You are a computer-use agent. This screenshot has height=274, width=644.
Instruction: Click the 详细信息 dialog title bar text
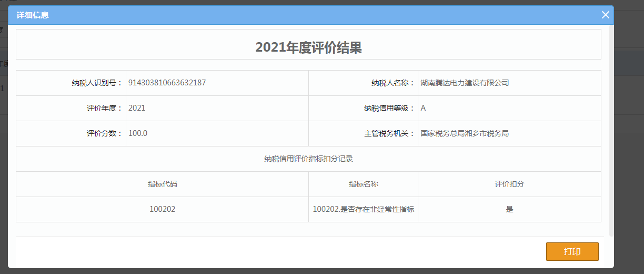(x=33, y=15)
